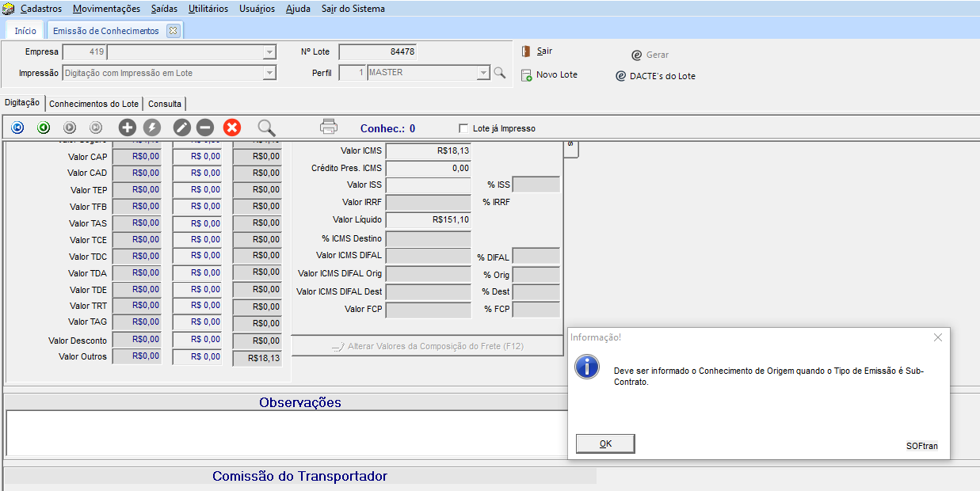Switch to Conhecimentos do Lote tab
980x491 pixels.
point(93,104)
